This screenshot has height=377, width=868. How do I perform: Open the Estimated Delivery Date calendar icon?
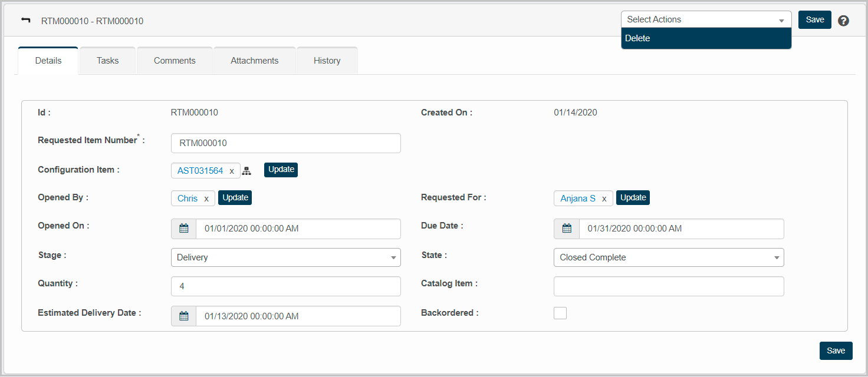click(183, 316)
